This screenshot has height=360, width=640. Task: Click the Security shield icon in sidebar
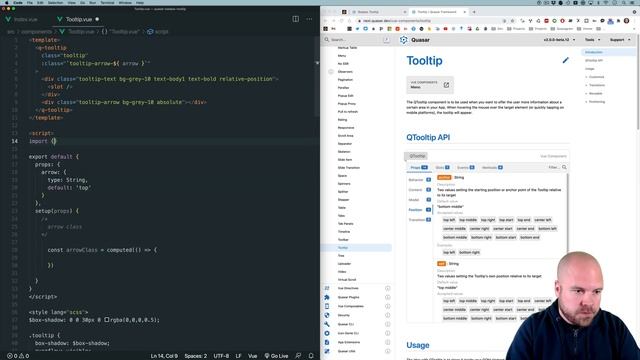point(327,315)
